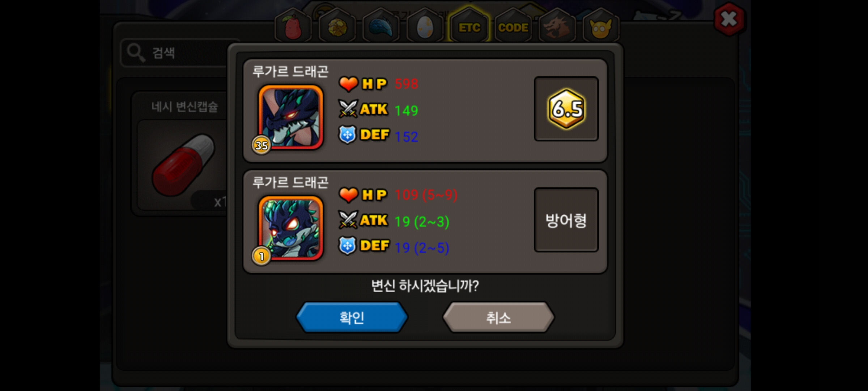Tap the ATK 149 crossed swords icon
The image size is (868, 391).
tap(348, 109)
